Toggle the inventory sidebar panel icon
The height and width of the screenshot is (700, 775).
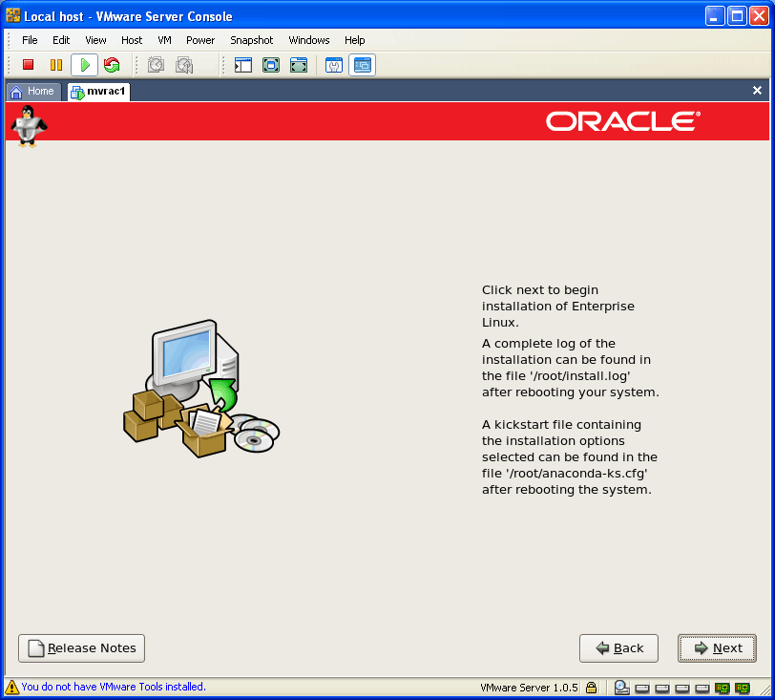coord(243,65)
